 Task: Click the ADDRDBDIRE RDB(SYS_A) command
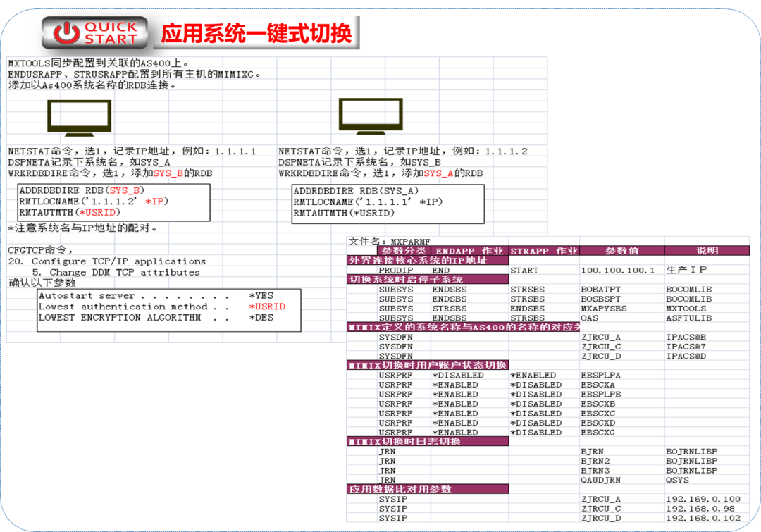(x=356, y=191)
